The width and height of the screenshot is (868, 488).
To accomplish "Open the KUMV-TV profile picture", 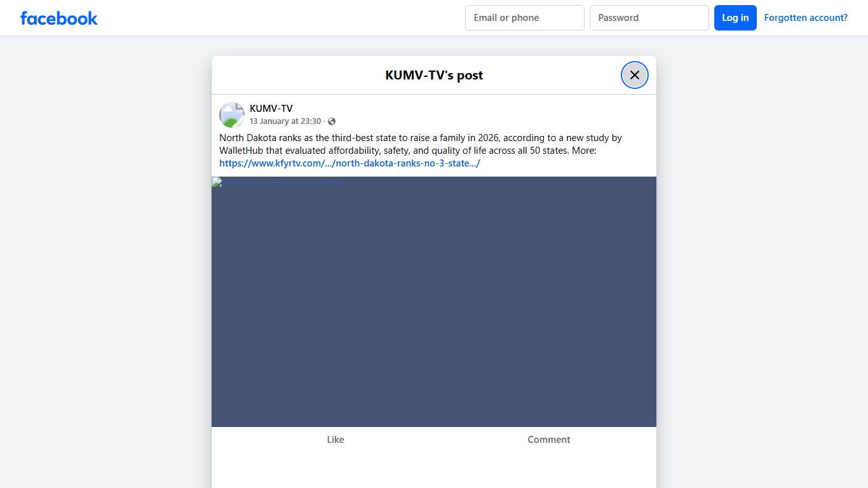I will [x=231, y=114].
